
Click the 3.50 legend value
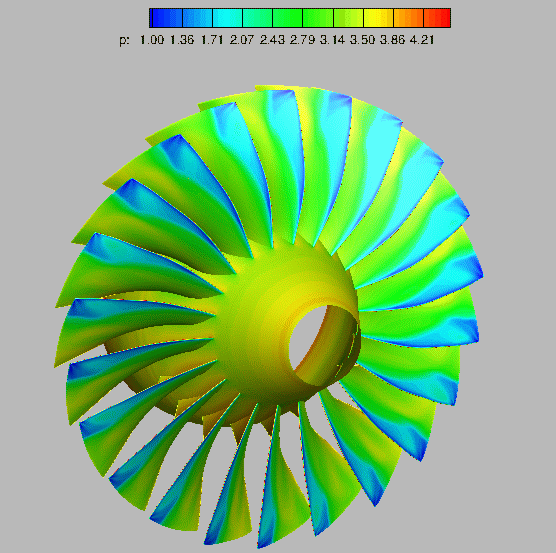pyautogui.click(x=362, y=40)
